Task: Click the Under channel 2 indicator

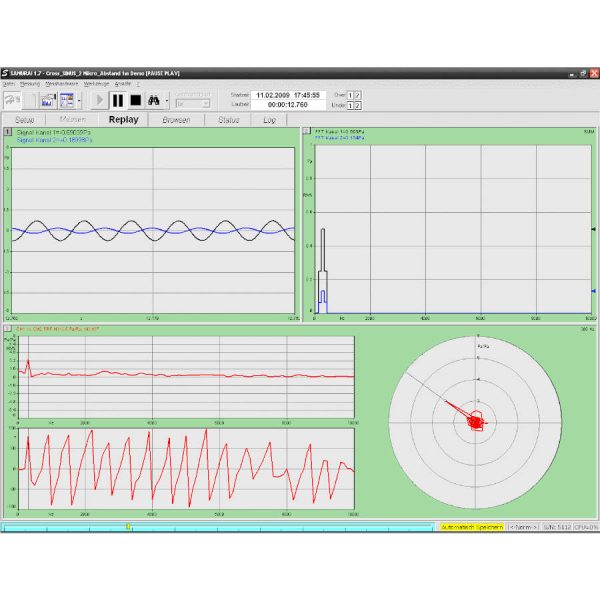Action: point(357,105)
